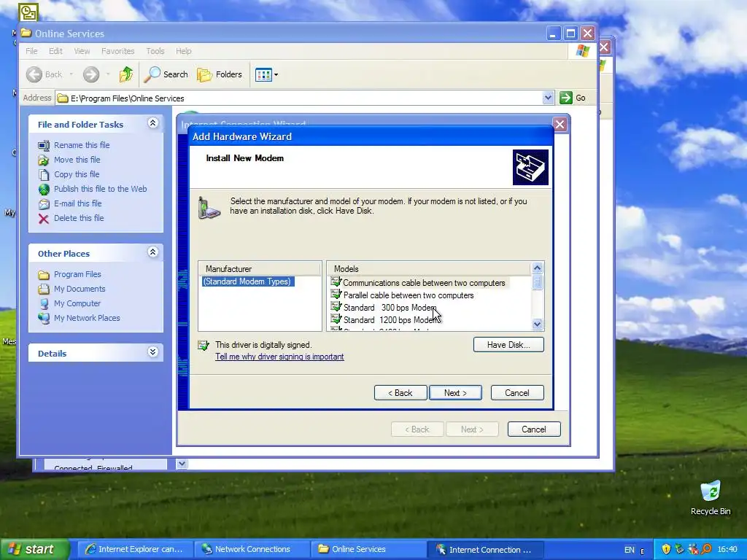This screenshot has width=747, height=560.
Task: Click Rename this file icon
Action: coord(44,145)
